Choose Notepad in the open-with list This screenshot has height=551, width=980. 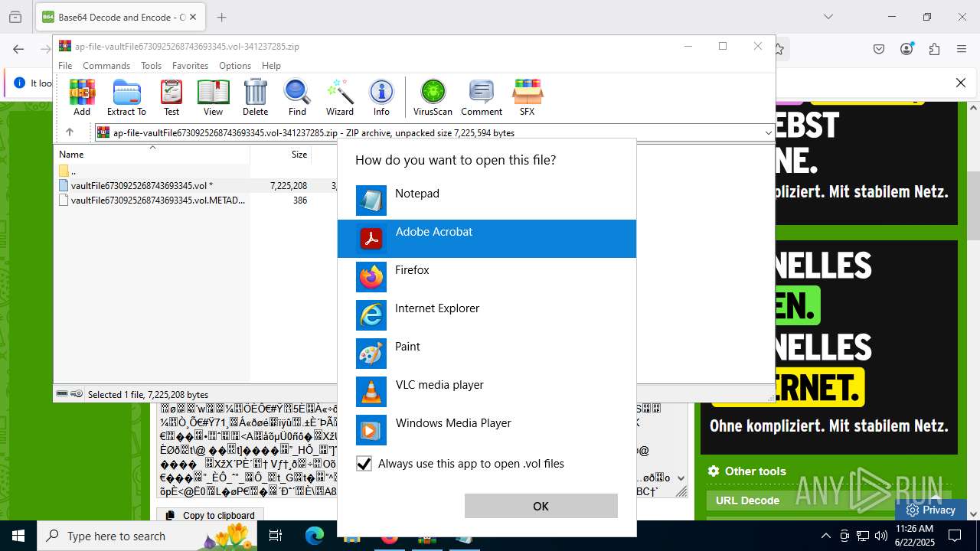click(487, 201)
